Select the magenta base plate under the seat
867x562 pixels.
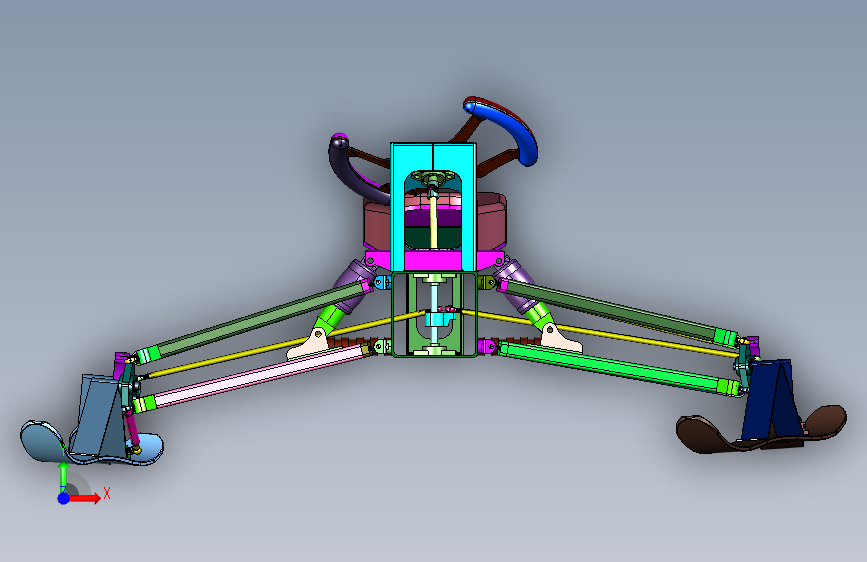coord(434,261)
